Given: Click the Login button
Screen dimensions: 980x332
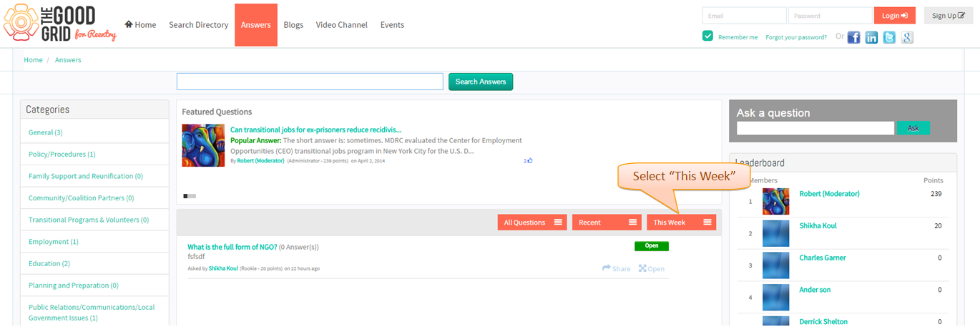Looking at the screenshot, I should click(895, 16).
